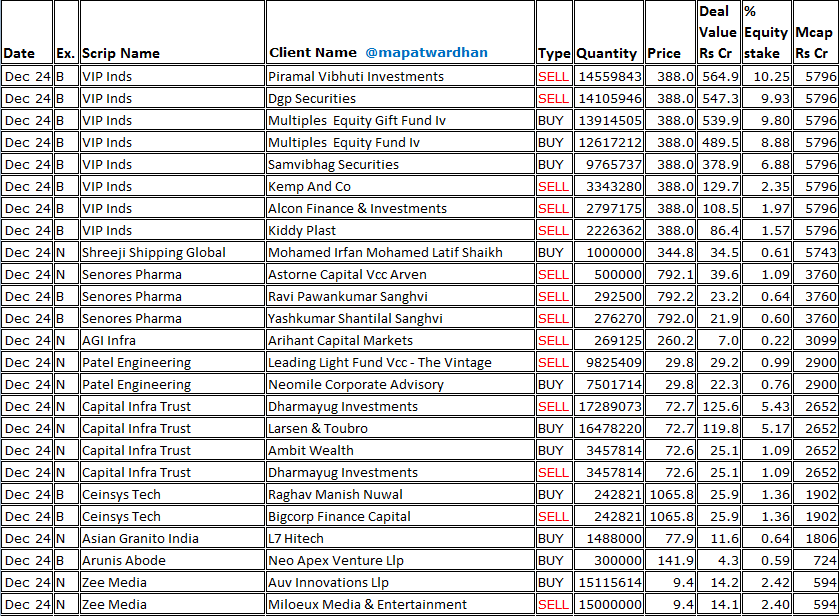The height and width of the screenshot is (616, 839).
Task: Select the Mcap Rs Cr header
Action: click(813, 42)
